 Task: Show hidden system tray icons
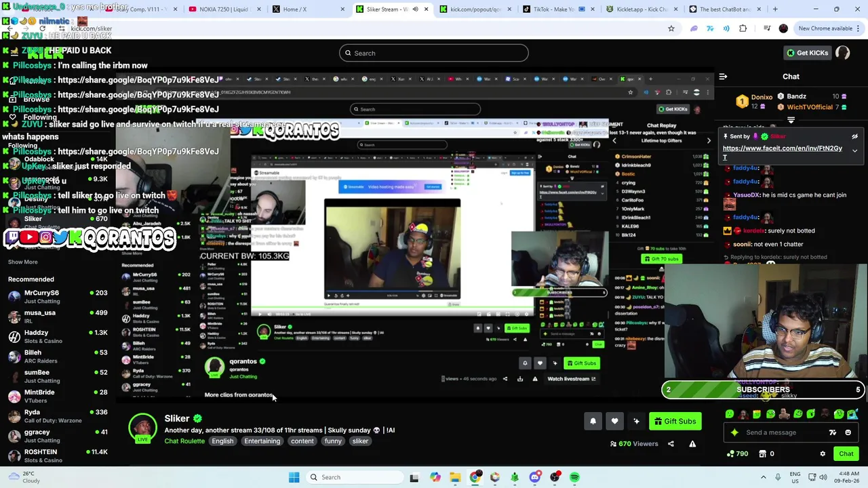point(764,477)
